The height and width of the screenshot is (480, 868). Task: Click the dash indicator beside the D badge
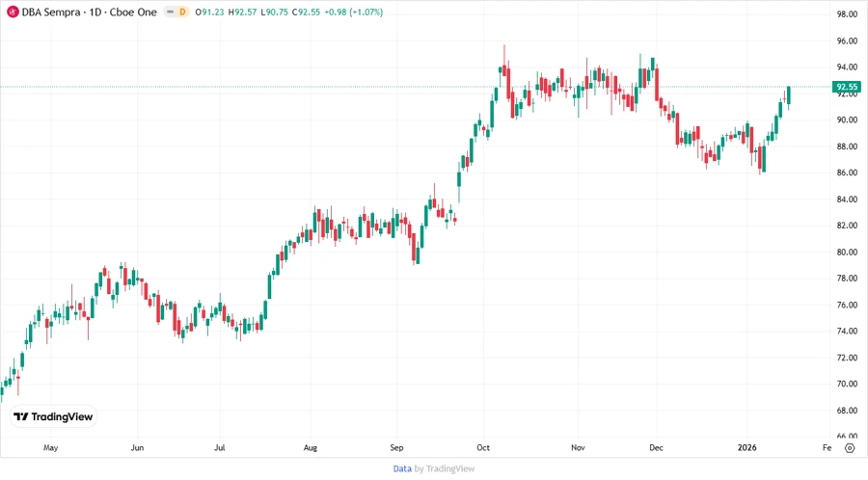(x=170, y=12)
